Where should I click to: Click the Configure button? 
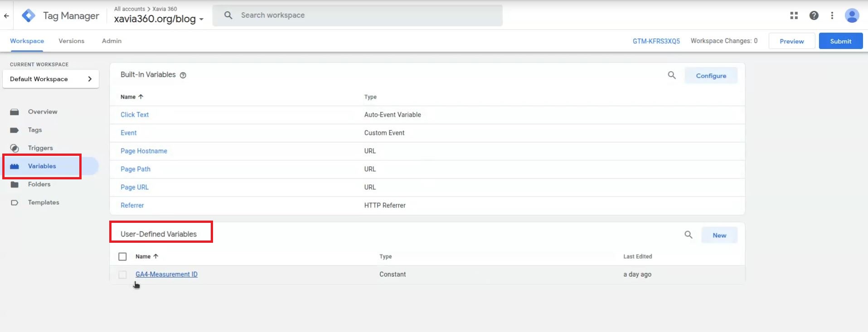711,76
